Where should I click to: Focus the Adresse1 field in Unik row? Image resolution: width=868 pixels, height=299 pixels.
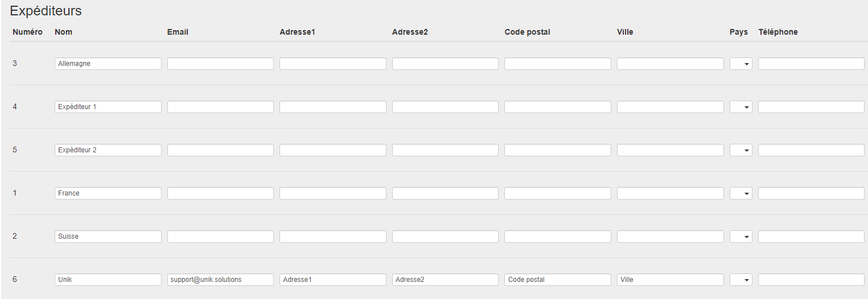point(333,280)
